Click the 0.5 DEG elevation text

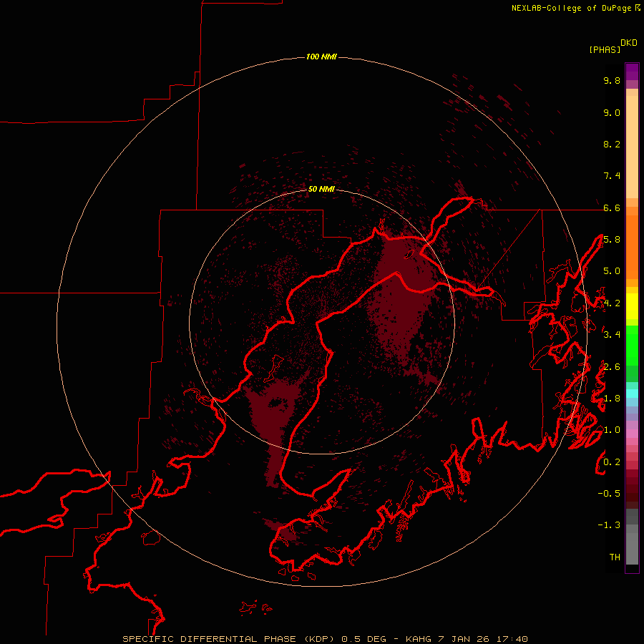364,639
